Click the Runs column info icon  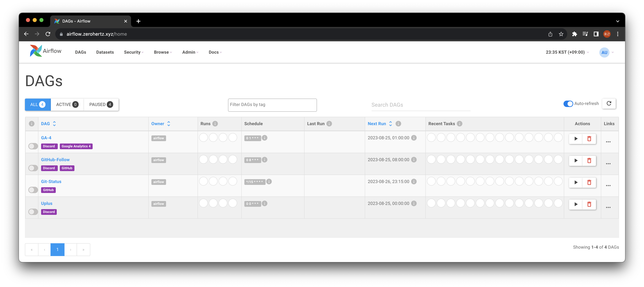pos(215,124)
